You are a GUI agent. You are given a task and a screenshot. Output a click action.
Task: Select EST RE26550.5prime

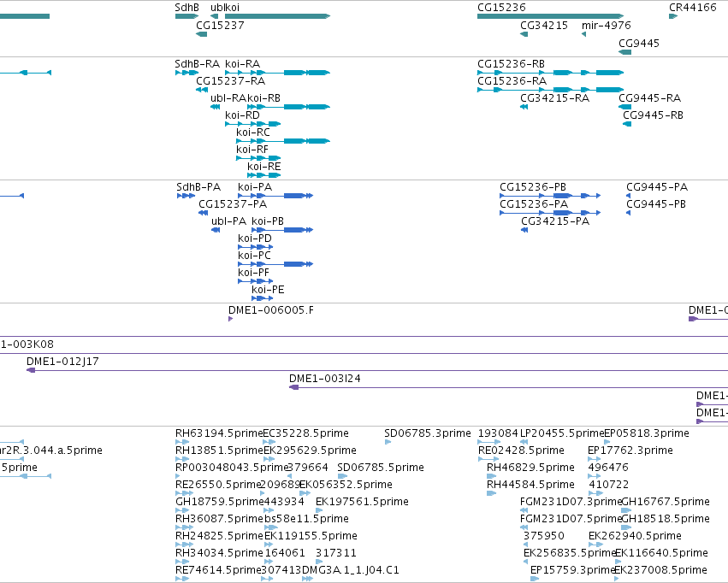pyautogui.click(x=218, y=486)
